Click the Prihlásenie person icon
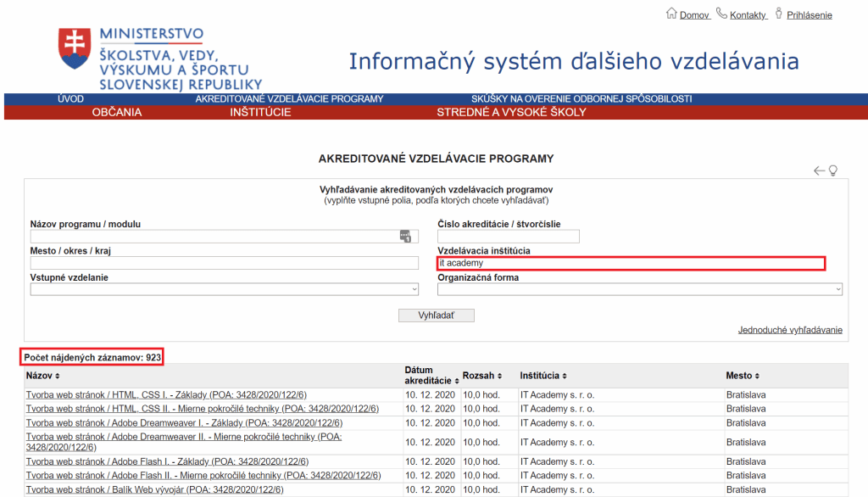 tap(778, 14)
